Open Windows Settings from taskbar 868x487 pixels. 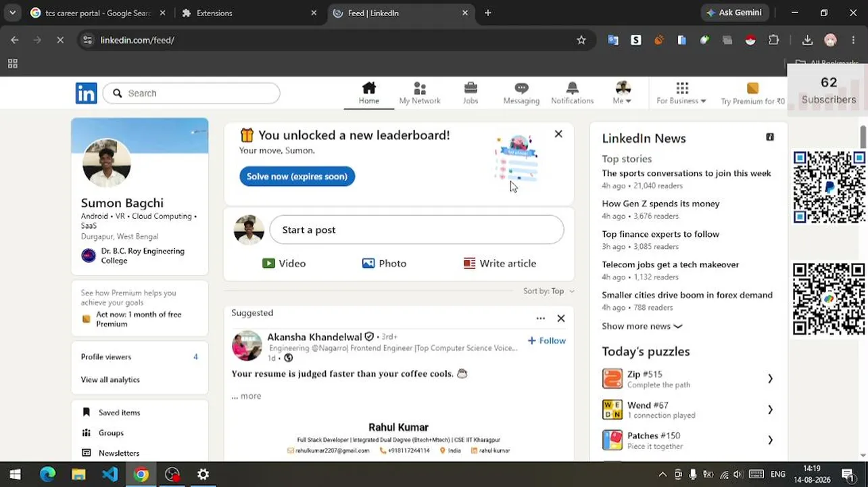[203, 474]
